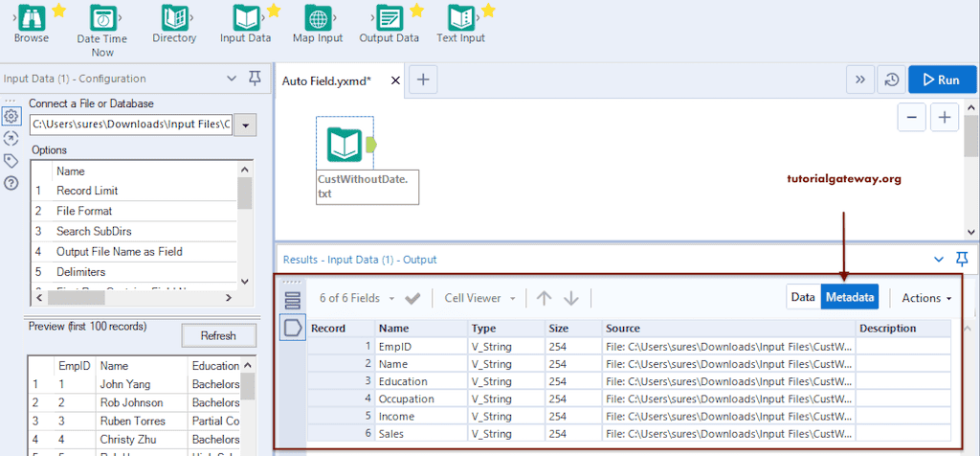
Task: Open the configuration gear tab
Action: (11, 116)
